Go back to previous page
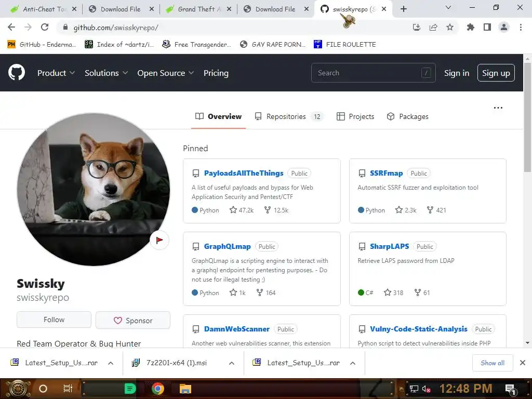 point(11,28)
